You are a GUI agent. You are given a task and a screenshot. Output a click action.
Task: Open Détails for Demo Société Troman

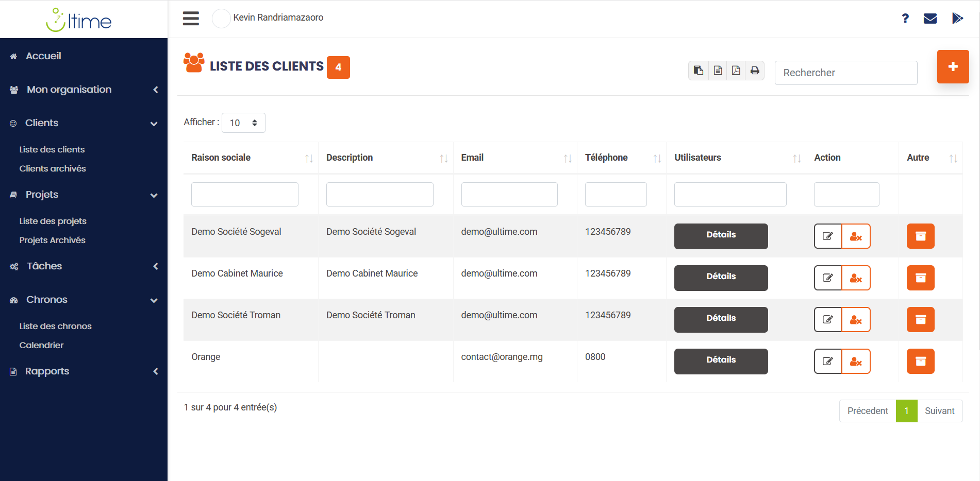[721, 319]
